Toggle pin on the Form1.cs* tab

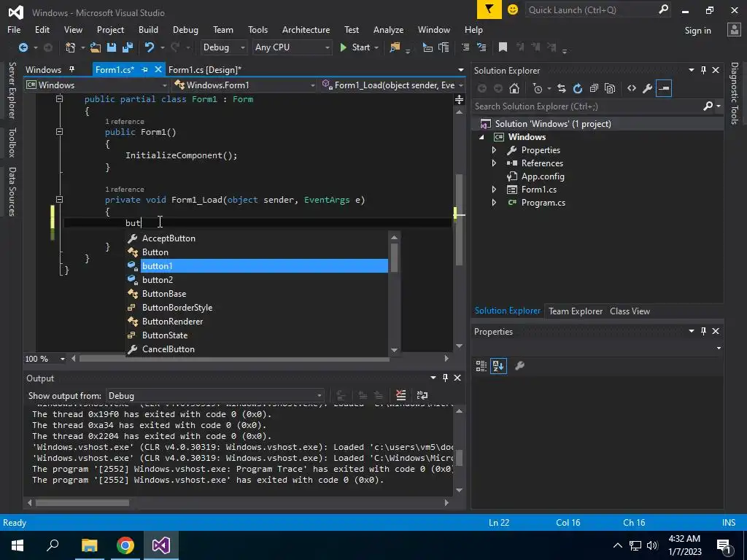[144, 69]
